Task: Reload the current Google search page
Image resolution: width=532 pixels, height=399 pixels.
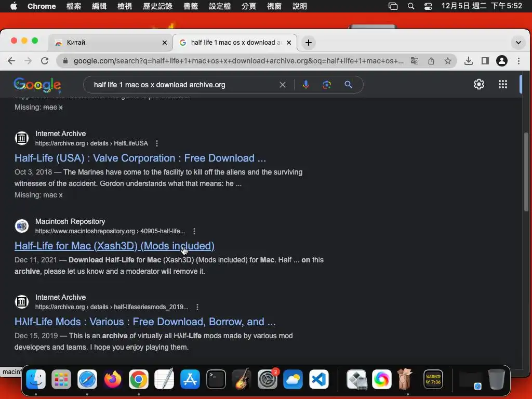Action: (45, 61)
